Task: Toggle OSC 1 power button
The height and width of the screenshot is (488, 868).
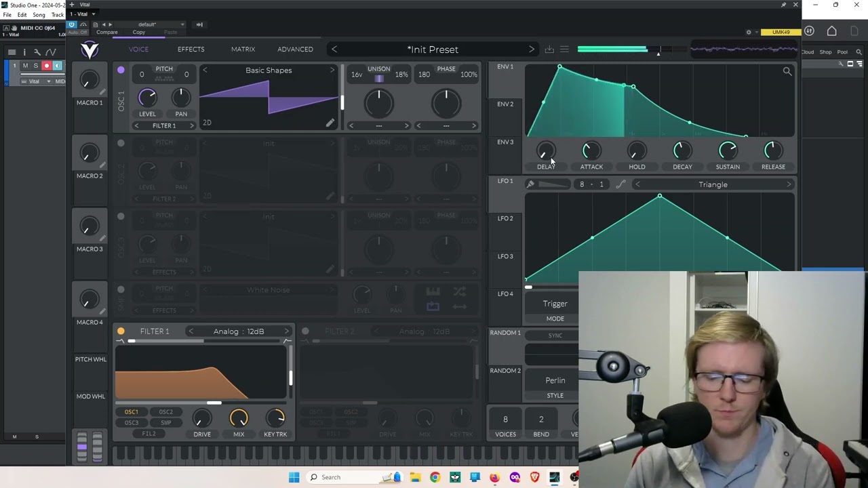Action: pos(121,70)
